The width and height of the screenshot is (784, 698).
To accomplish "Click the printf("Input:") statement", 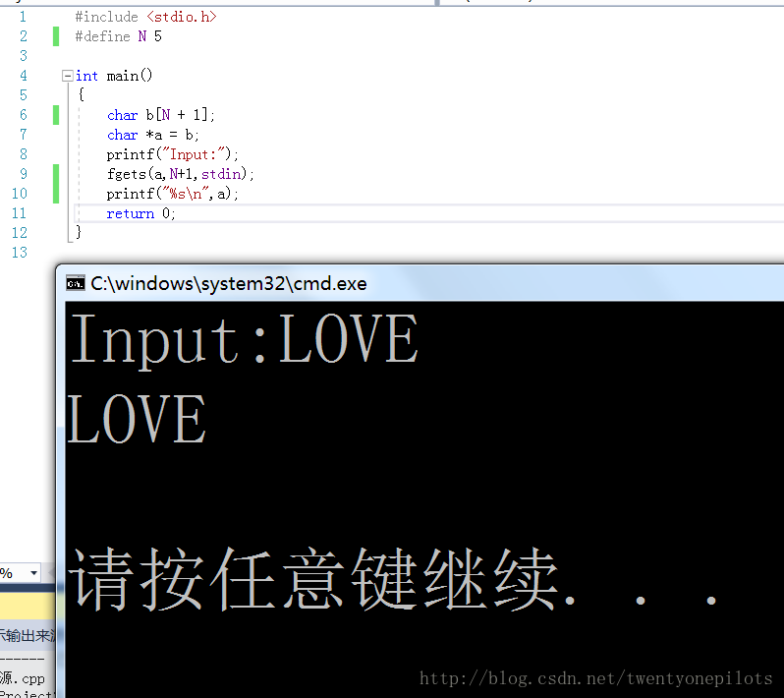I will pyautogui.click(x=173, y=154).
